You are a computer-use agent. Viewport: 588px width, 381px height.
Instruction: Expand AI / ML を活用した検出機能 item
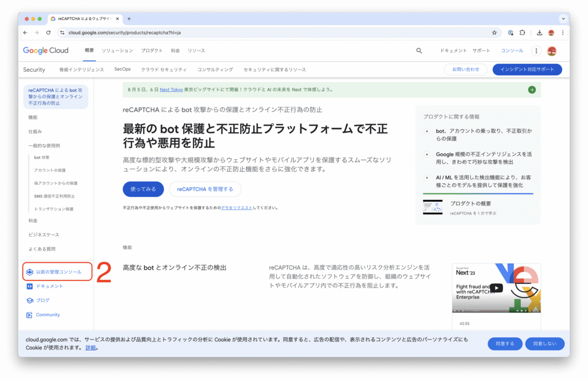coord(427,178)
